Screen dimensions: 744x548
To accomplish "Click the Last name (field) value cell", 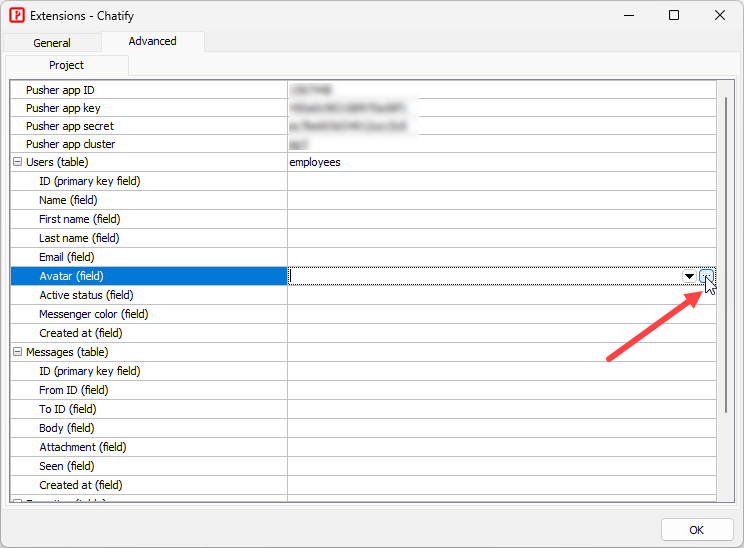I will pyautogui.click(x=502, y=238).
